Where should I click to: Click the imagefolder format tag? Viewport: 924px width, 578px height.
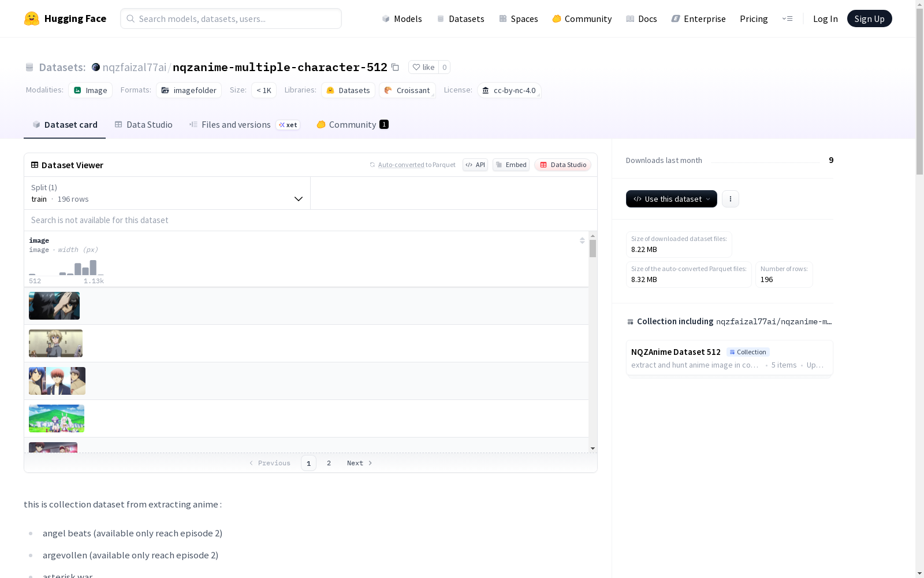point(189,90)
